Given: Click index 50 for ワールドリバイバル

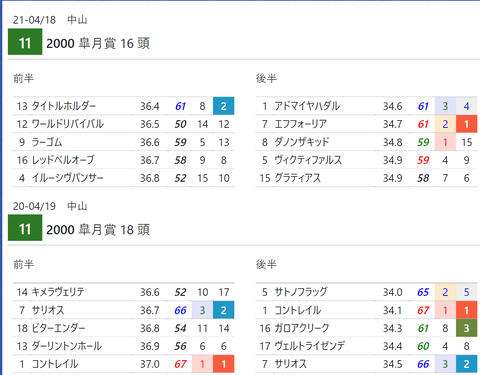Looking at the screenshot, I should pyautogui.click(x=180, y=124).
